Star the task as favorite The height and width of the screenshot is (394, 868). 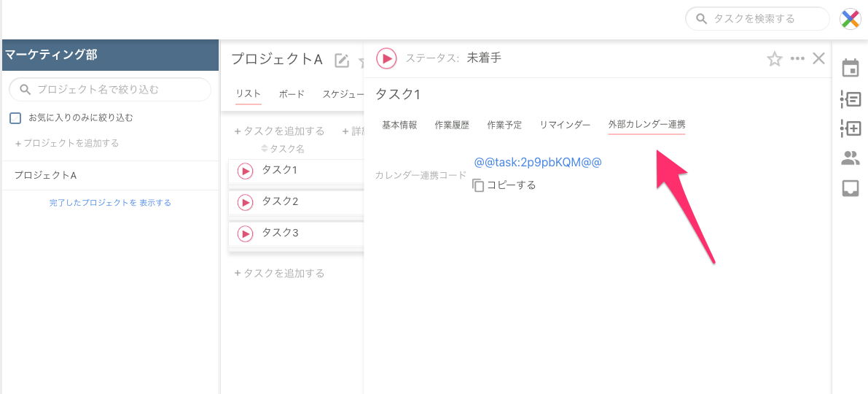[x=775, y=59]
